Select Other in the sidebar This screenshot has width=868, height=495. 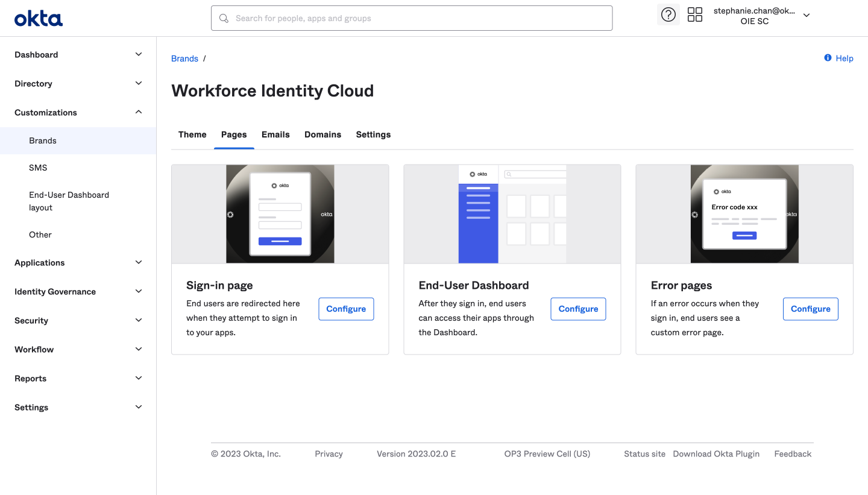click(x=78, y=235)
